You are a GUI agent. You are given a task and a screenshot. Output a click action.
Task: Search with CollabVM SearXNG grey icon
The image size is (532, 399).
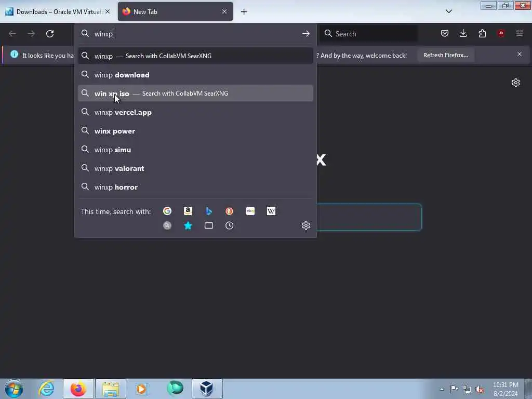(x=167, y=225)
